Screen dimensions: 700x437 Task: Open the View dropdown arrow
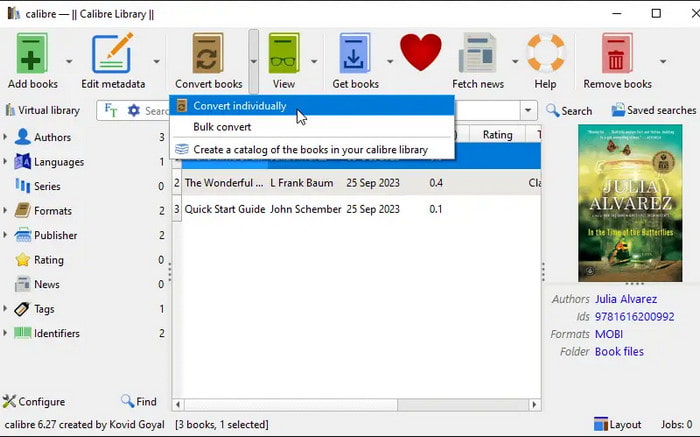[314, 61]
